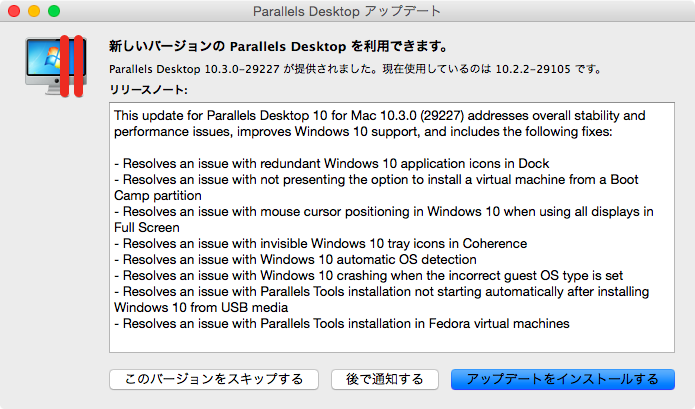The height and width of the screenshot is (409, 695).
Task: Click the incorrect guest OS type crashing note
Action: [x=368, y=275]
